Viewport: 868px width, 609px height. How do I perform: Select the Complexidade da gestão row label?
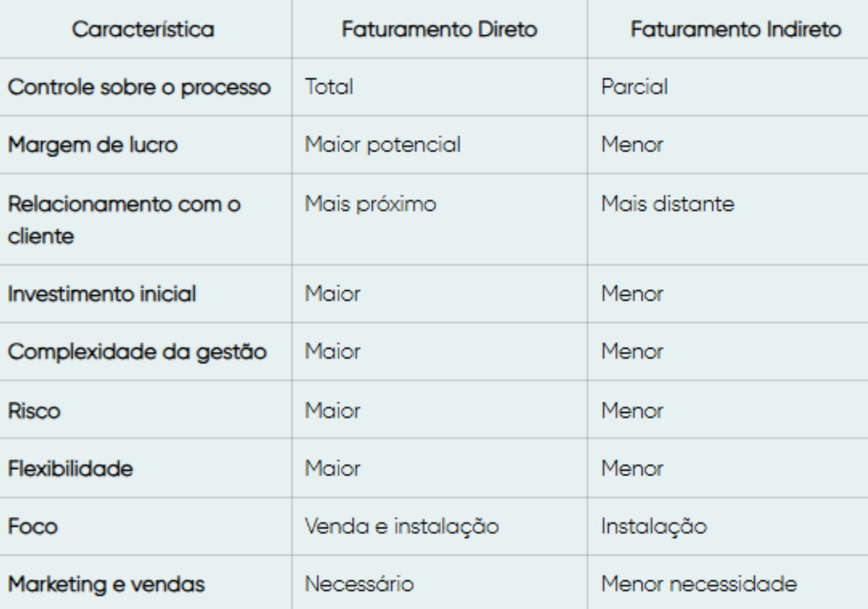pos(137,352)
